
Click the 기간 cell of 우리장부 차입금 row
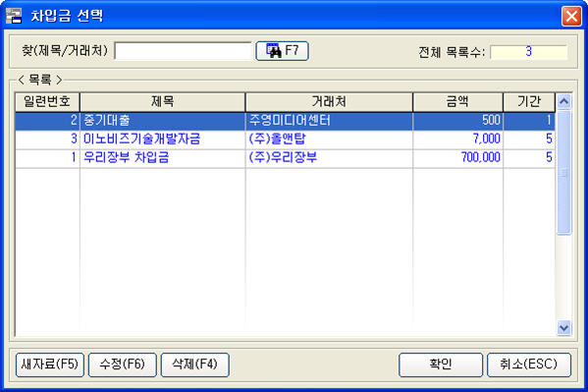click(x=529, y=157)
